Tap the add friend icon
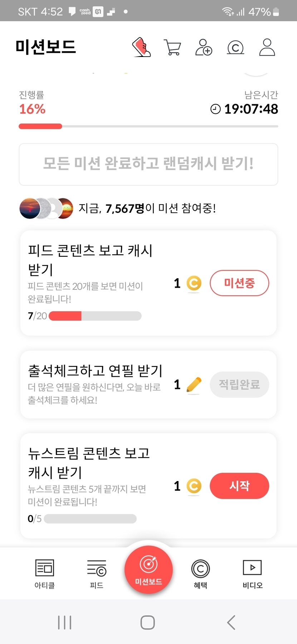 coord(204,47)
